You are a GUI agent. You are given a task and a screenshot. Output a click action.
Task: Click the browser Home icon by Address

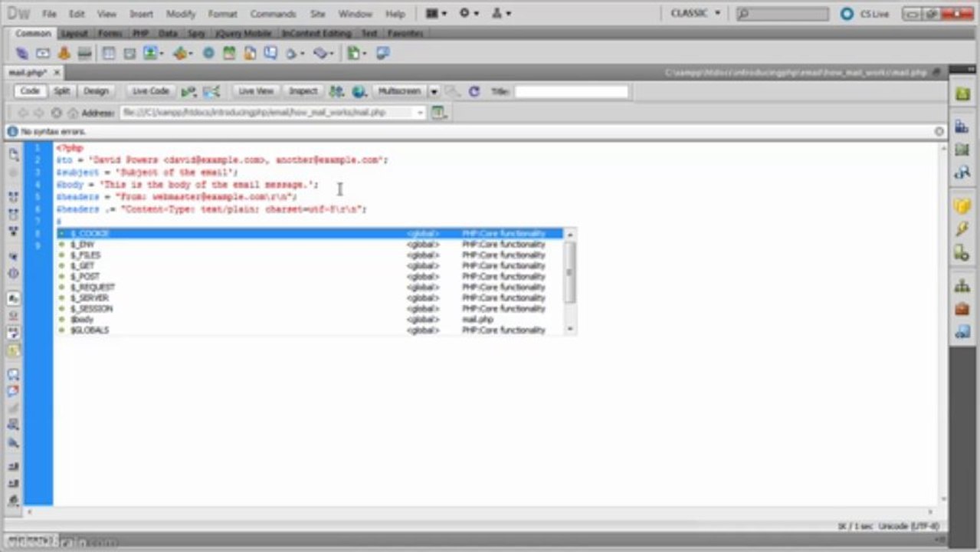click(73, 113)
